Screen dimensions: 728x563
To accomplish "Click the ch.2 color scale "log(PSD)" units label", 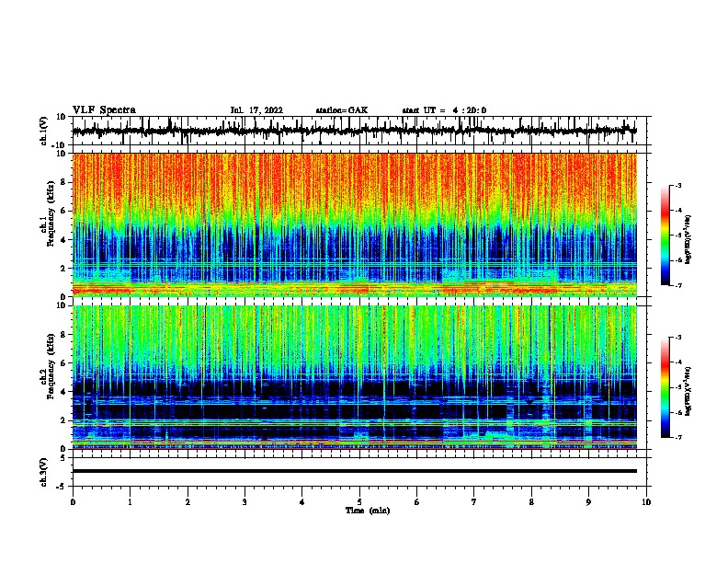I will coord(688,392).
